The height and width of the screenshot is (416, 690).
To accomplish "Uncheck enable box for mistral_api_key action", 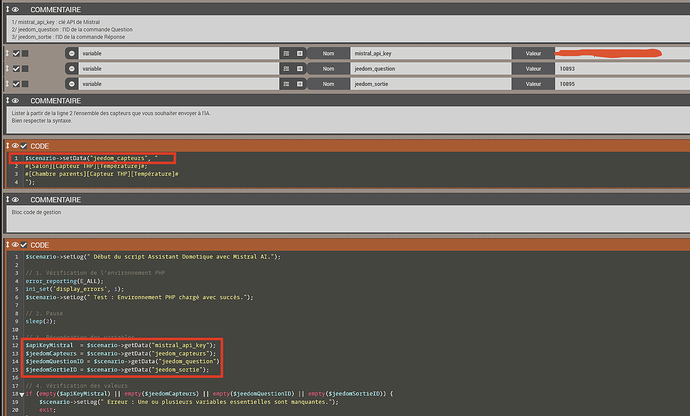I will [x=16, y=53].
